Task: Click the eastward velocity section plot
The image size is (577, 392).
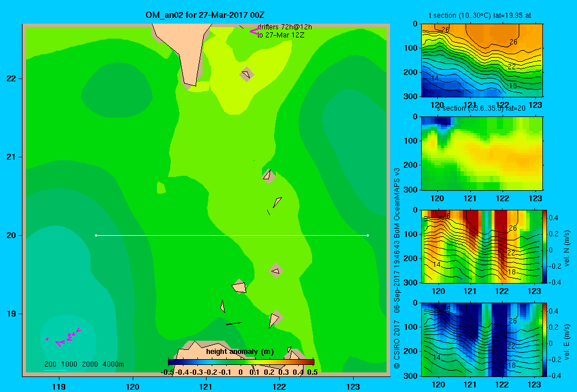Action: [482, 340]
